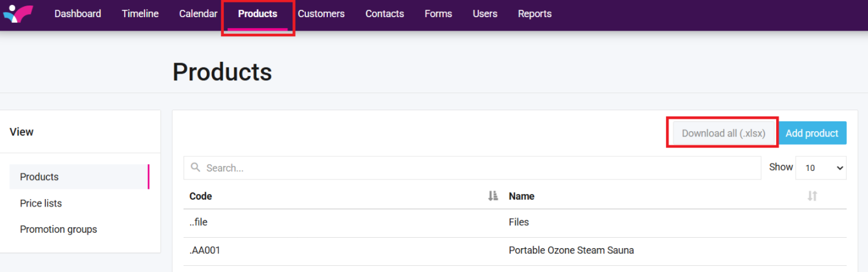Focus the product Search field

pyautogui.click(x=477, y=168)
